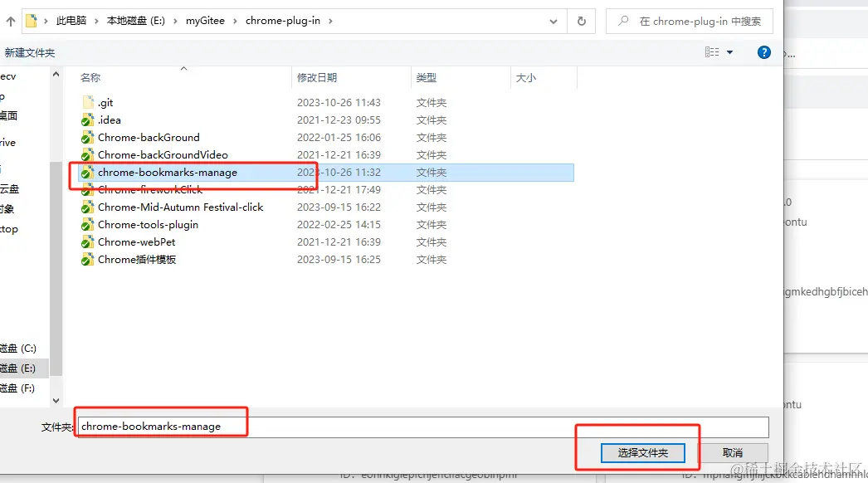Select the Chrome-backGroundVideo folder icon
The height and width of the screenshot is (483, 868).
point(87,155)
